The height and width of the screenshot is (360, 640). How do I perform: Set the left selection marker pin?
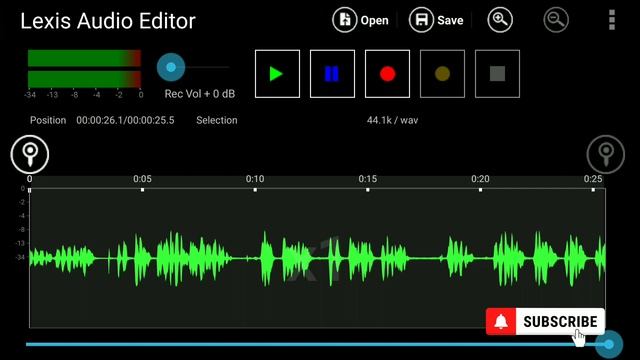tap(30, 154)
